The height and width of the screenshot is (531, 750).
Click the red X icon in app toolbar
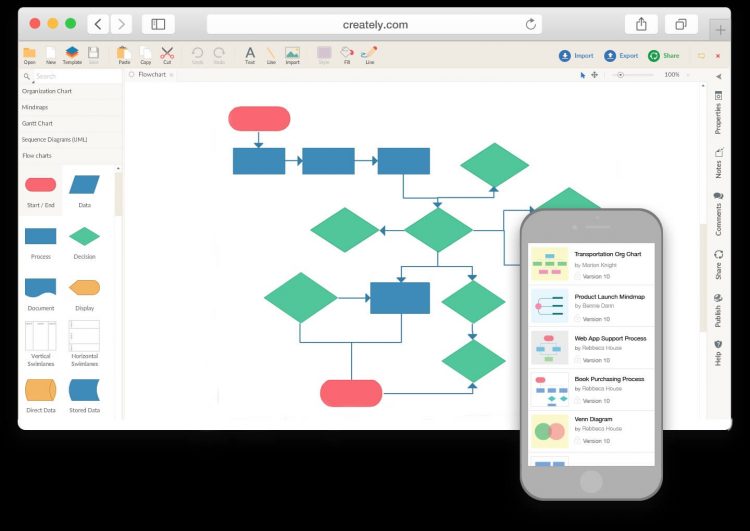(717, 56)
